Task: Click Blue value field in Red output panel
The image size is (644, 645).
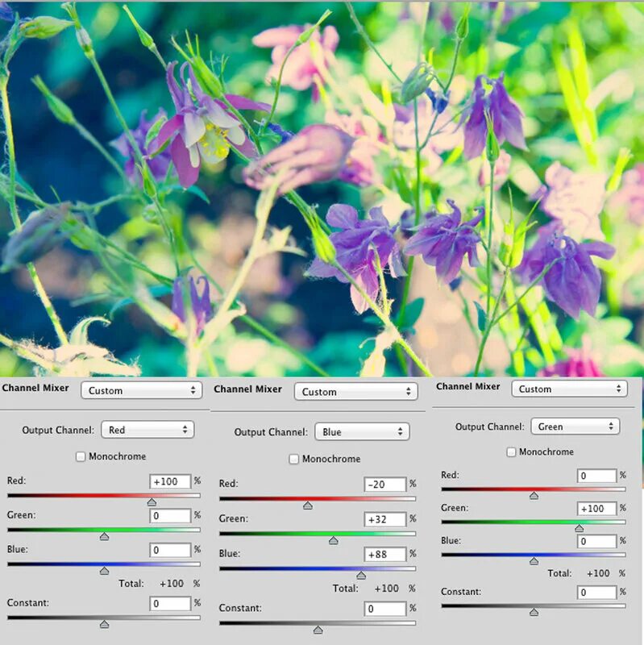Action: pos(170,550)
